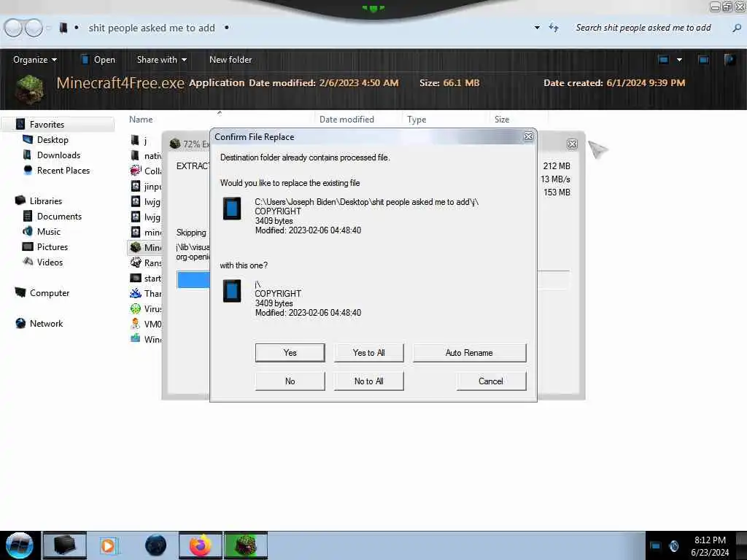747x560 pixels.
Task: Click the Forward navigation button
Action: tap(34, 28)
